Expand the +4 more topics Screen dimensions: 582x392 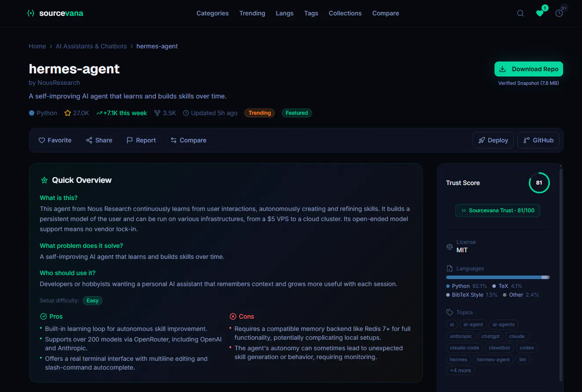pos(461,370)
